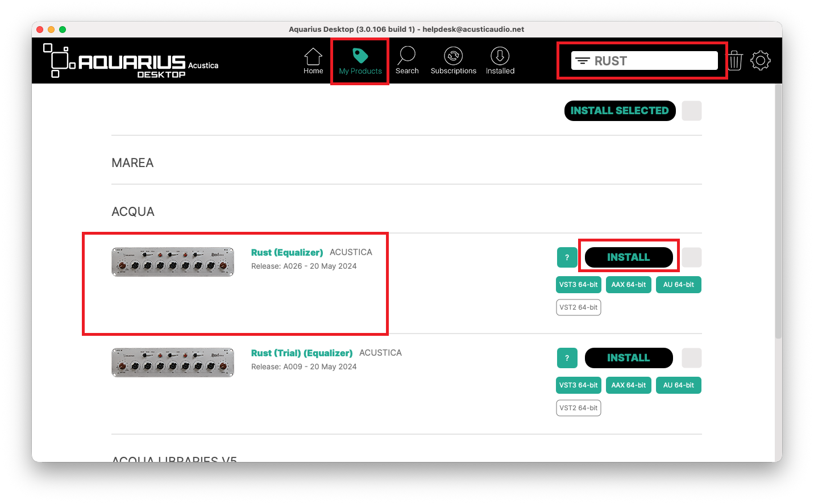Screen dimensions: 814x504
Task: Click the ACQUA section heading
Action: [133, 212]
